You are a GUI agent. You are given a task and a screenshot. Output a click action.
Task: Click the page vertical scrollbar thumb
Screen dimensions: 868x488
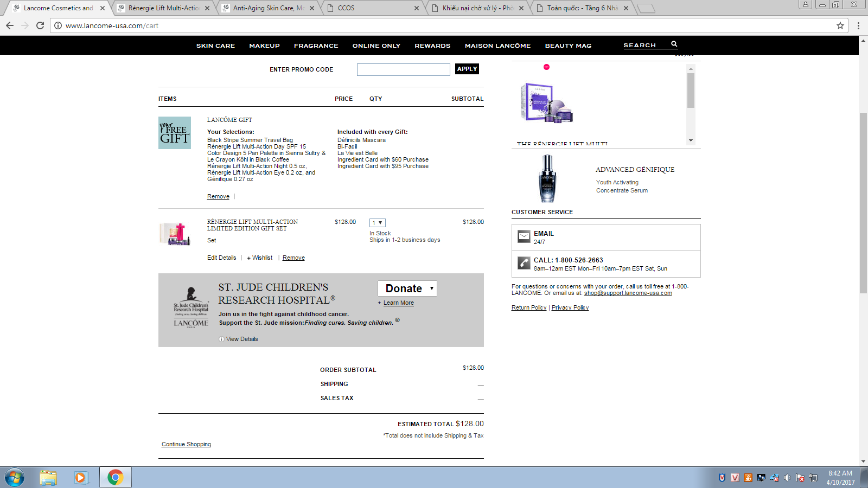click(x=863, y=203)
